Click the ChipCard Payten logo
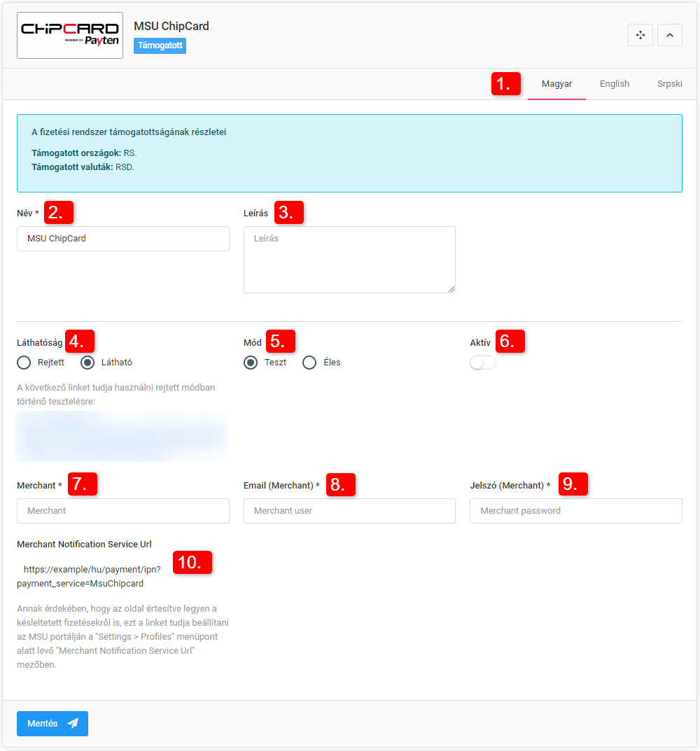Viewport: 700px width, 751px height. [70, 35]
